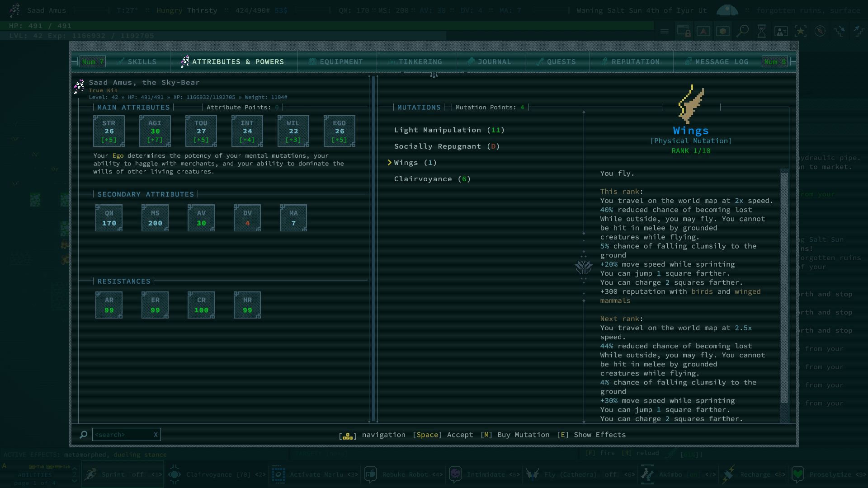The width and height of the screenshot is (868, 488).
Task: Select the WIL attribute box
Action: [293, 131]
